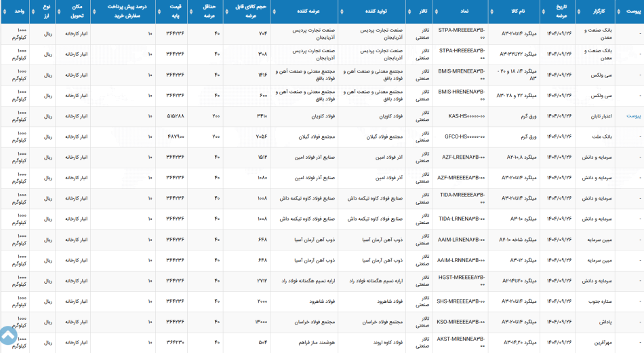Select BMIS-HRENENA3B symbol cell
The width and height of the screenshot is (644, 353).
(x=460, y=96)
